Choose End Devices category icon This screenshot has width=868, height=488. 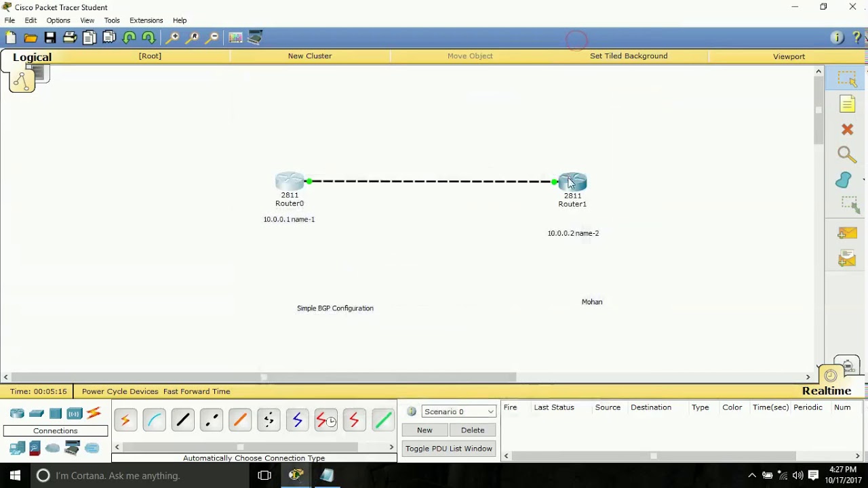point(17,448)
